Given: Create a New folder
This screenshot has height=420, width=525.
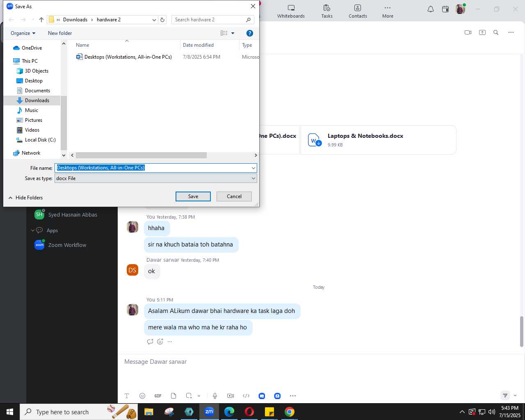Looking at the screenshot, I should [x=60, y=33].
